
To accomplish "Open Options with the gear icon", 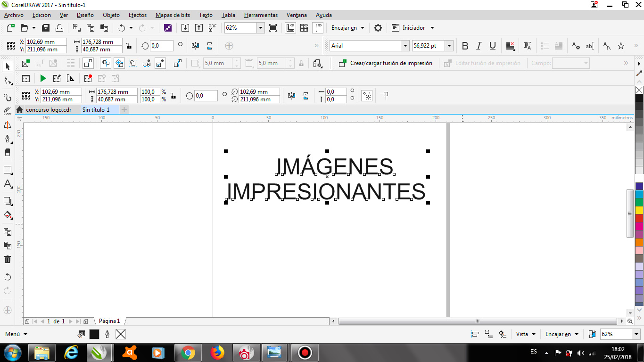I will point(378,28).
